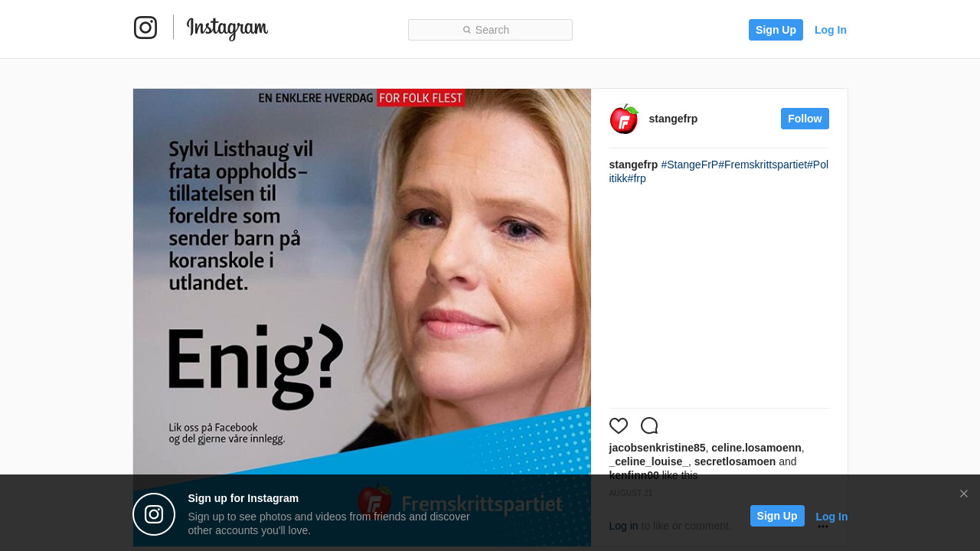
Task: Open celine.losamoenn liker profile
Action: click(756, 448)
